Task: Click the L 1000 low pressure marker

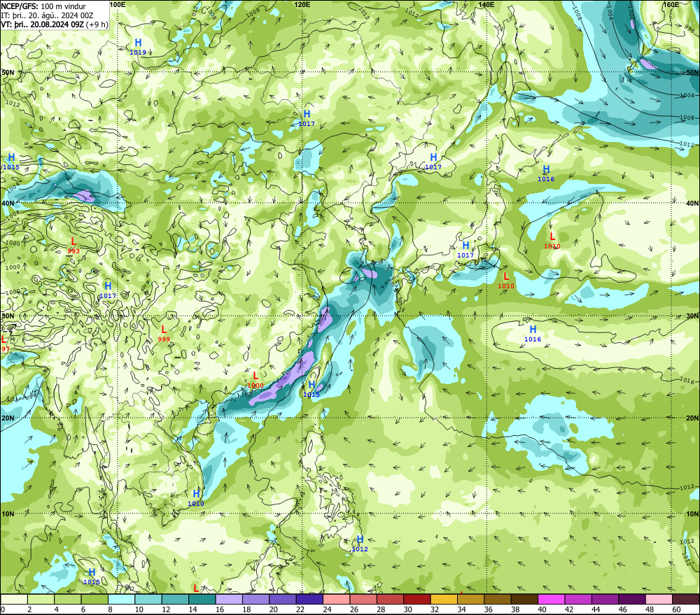Action: tap(255, 380)
